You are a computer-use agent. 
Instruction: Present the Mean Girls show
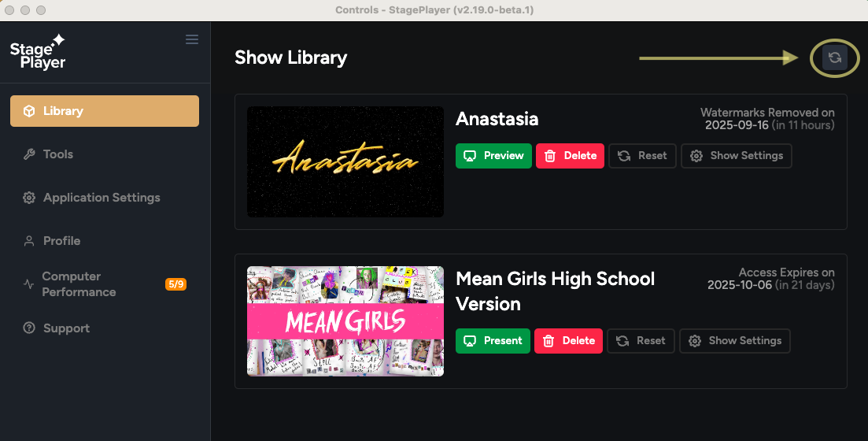click(x=493, y=341)
